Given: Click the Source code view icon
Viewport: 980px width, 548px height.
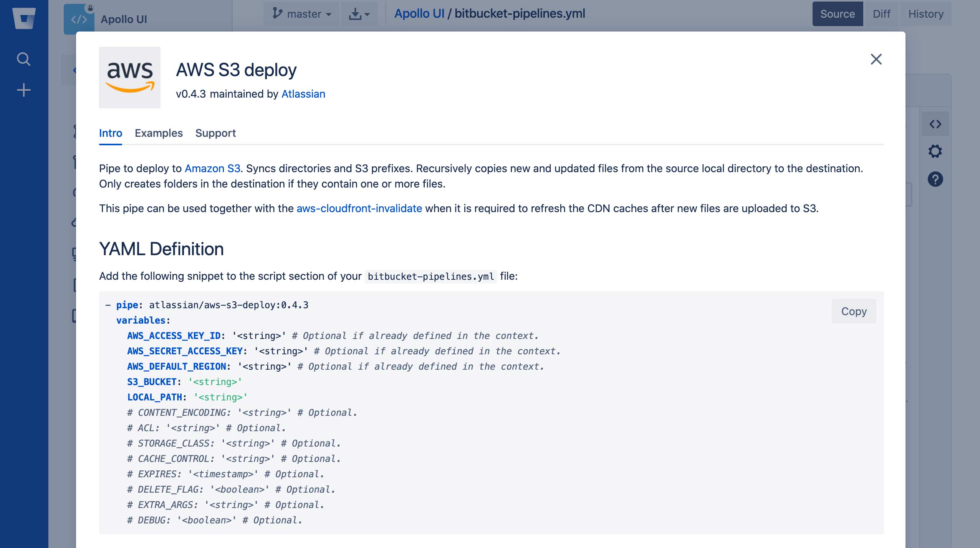Looking at the screenshot, I should (x=935, y=123).
